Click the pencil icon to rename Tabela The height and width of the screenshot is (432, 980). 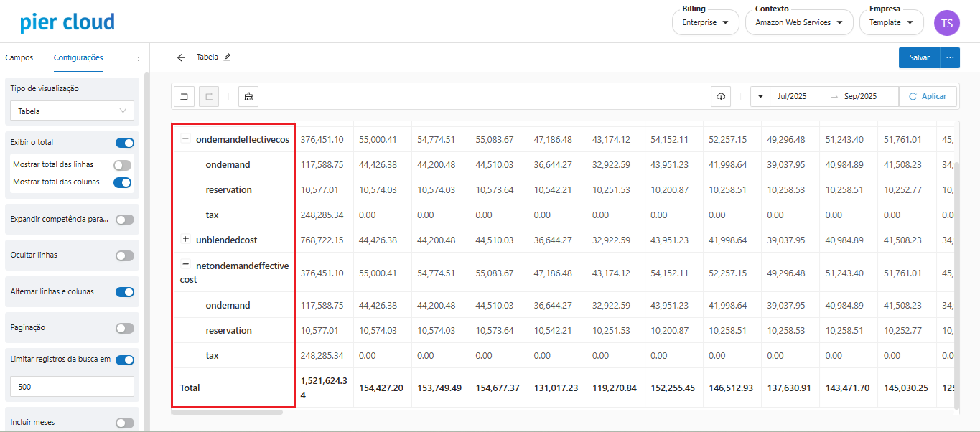pos(228,57)
